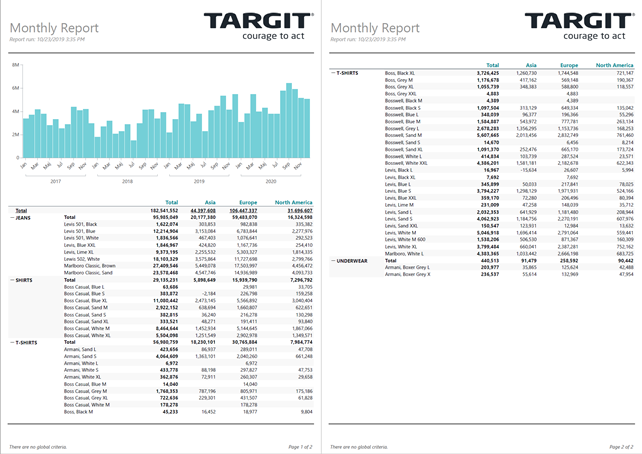Image resolution: width=642 pixels, height=454 pixels.
Task: Click the Page 1 of 2 footer
Action: (300, 447)
